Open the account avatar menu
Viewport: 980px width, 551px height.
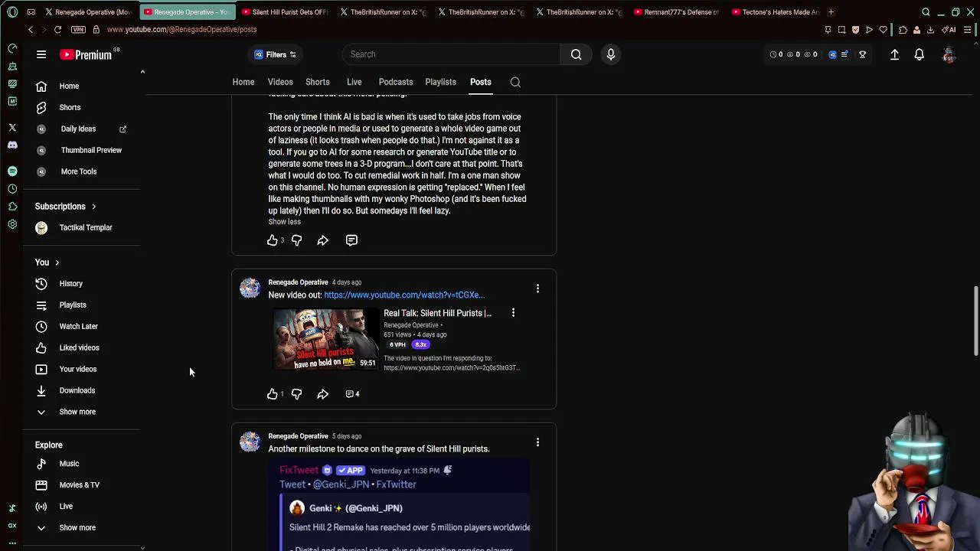(x=949, y=54)
